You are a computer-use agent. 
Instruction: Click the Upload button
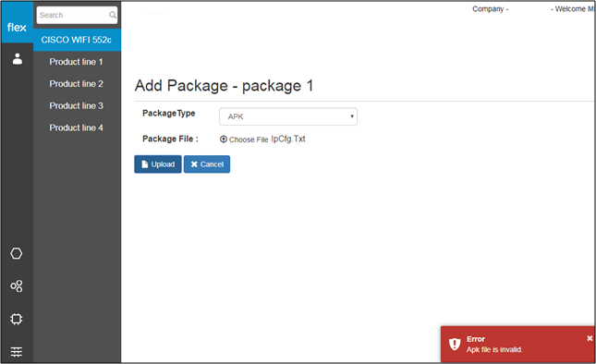tap(158, 164)
